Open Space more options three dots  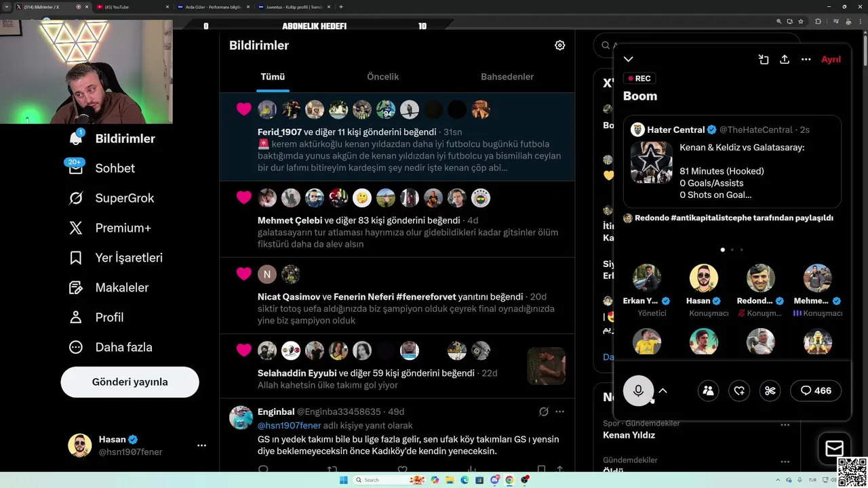[806, 60]
